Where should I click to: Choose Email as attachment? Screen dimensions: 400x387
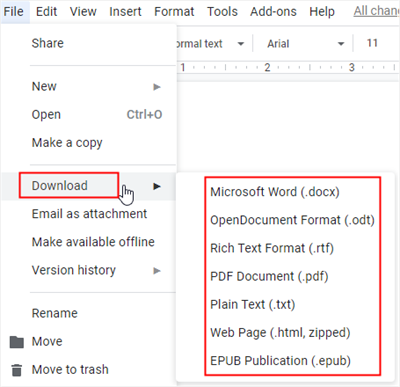[x=89, y=214]
